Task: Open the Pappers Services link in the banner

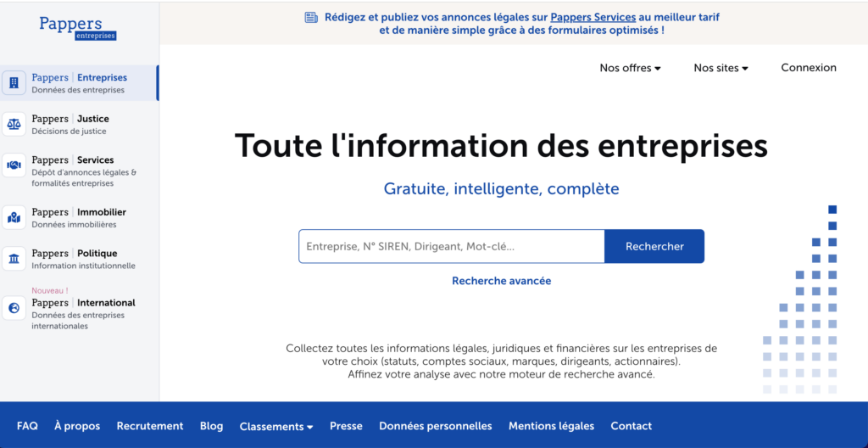Action: click(593, 17)
